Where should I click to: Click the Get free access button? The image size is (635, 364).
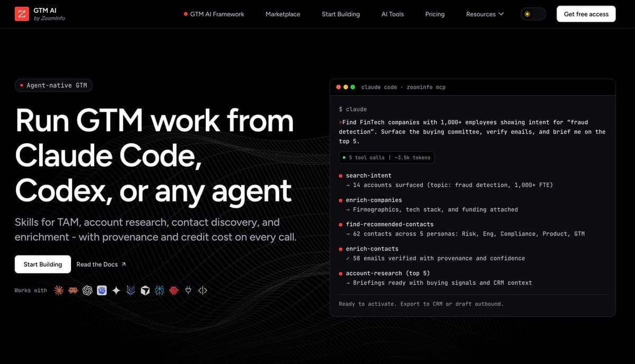click(x=586, y=14)
